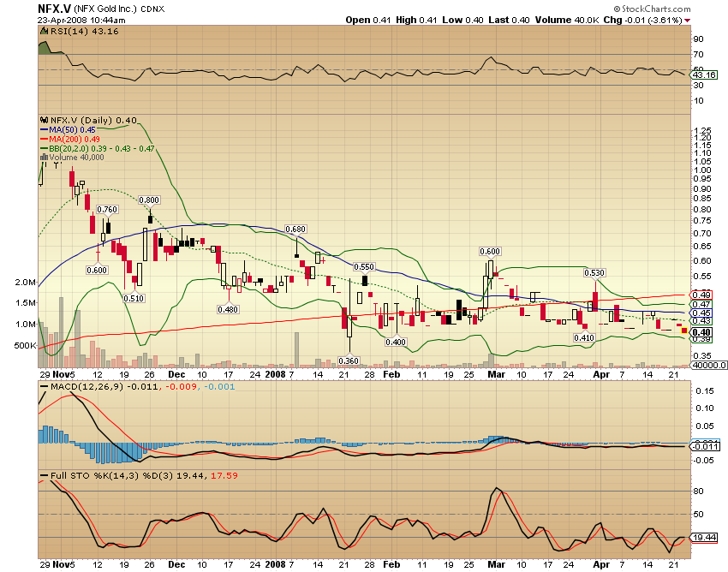Image resolution: width=728 pixels, height=572 pixels.
Task: Click the MACD(12,26,9) line-style icon
Action: click(45, 386)
